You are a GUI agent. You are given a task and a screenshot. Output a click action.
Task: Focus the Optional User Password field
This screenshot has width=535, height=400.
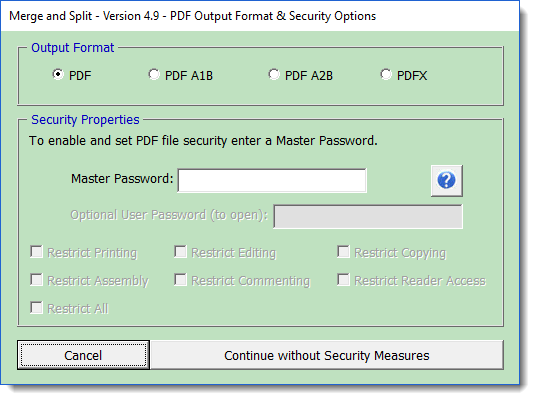point(368,216)
